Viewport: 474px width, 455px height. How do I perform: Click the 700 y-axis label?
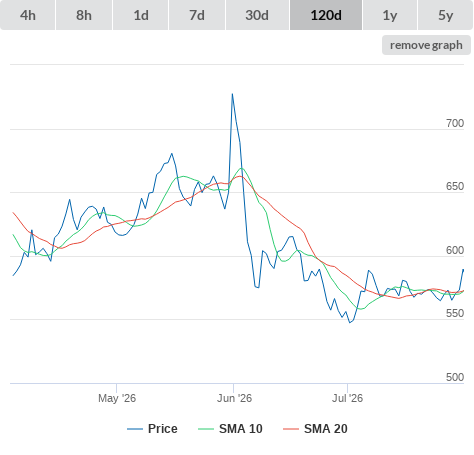point(455,123)
